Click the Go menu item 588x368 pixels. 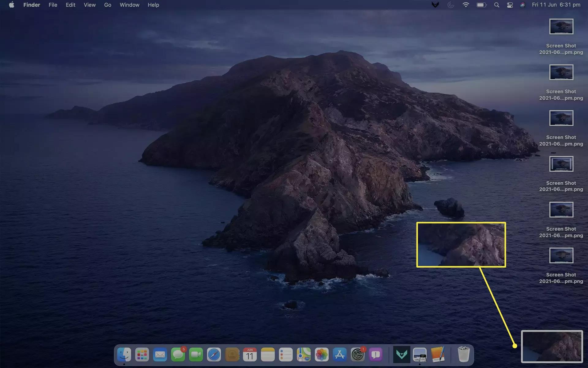tap(108, 5)
